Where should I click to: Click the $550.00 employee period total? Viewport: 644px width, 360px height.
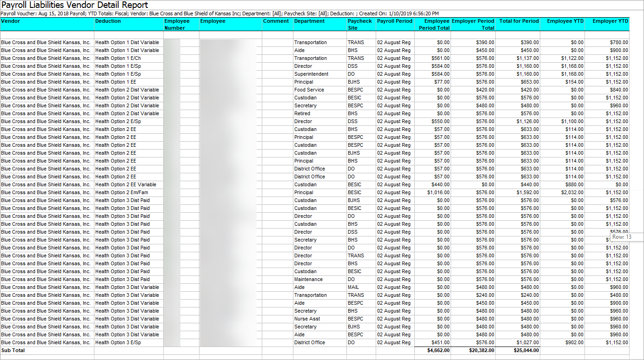(x=439, y=122)
